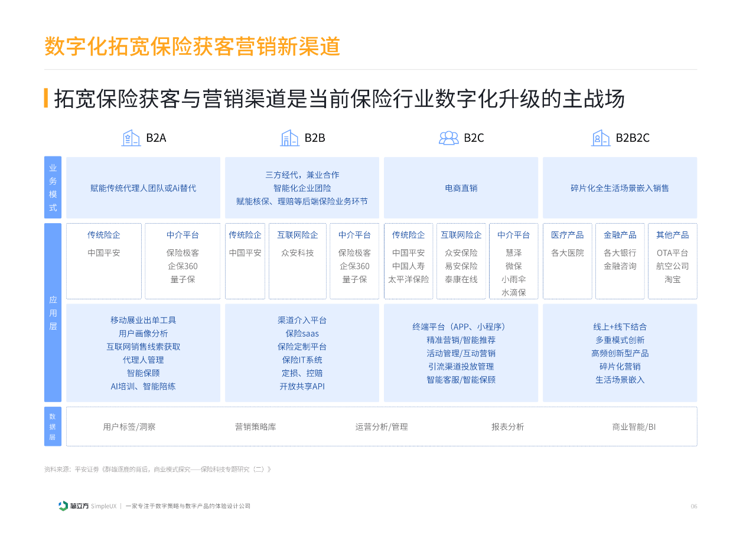This screenshot has height=535, width=756.
Task: Click the 高频创新型产品 line
Action: click(x=620, y=353)
